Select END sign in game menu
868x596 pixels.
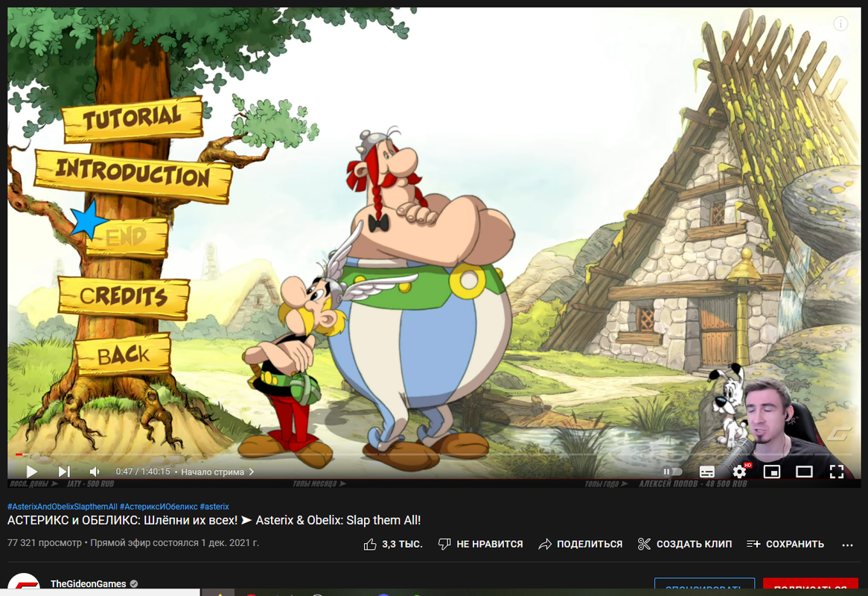[127, 237]
